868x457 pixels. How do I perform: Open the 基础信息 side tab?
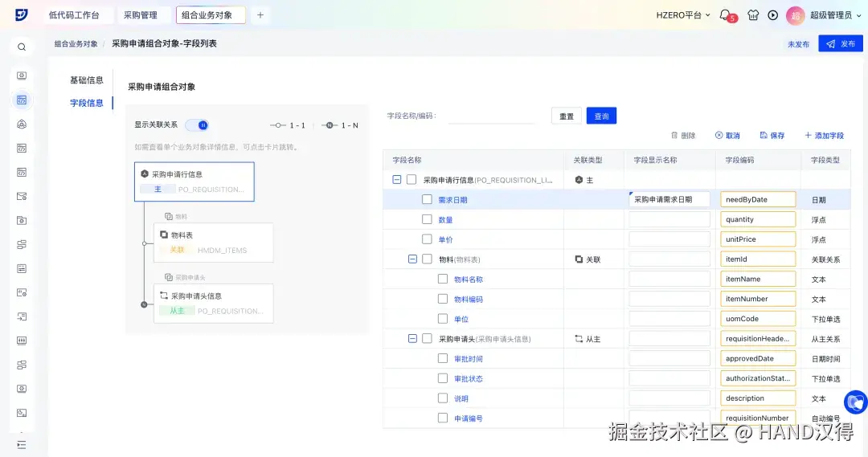[x=86, y=80]
